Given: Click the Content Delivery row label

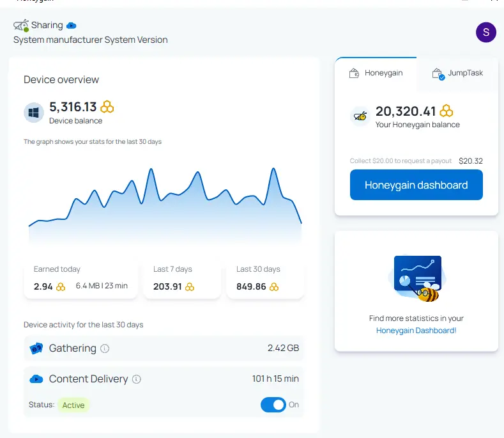Looking at the screenshot, I should (x=88, y=379).
